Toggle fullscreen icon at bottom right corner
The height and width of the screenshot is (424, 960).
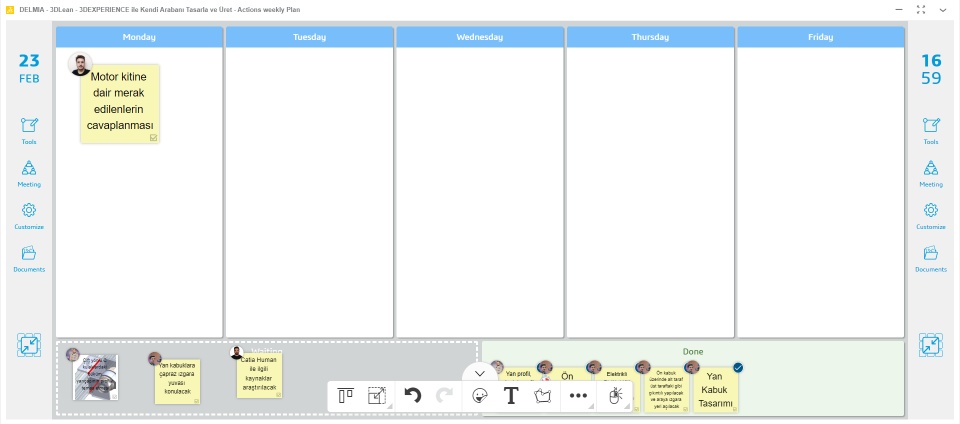coord(931,345)
